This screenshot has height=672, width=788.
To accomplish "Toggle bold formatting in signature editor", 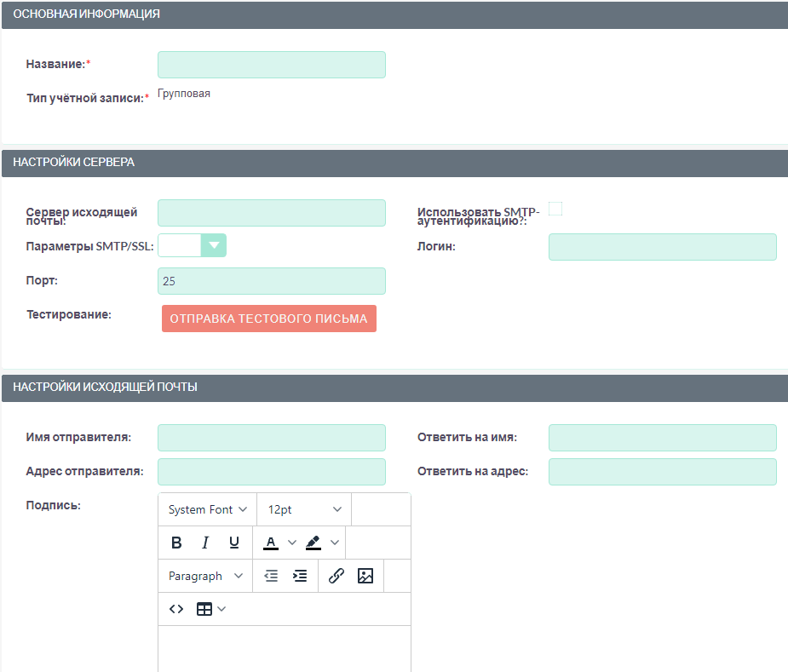I will point(176,543).
